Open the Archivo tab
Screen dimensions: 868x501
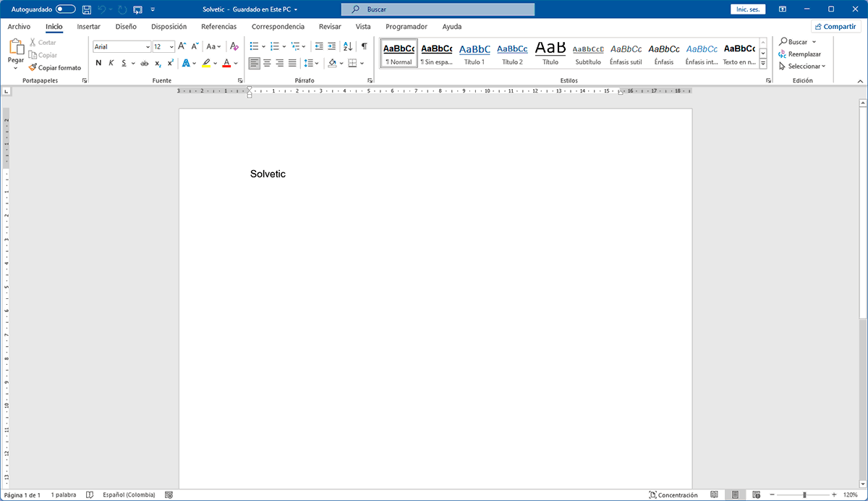pos(19,26)
